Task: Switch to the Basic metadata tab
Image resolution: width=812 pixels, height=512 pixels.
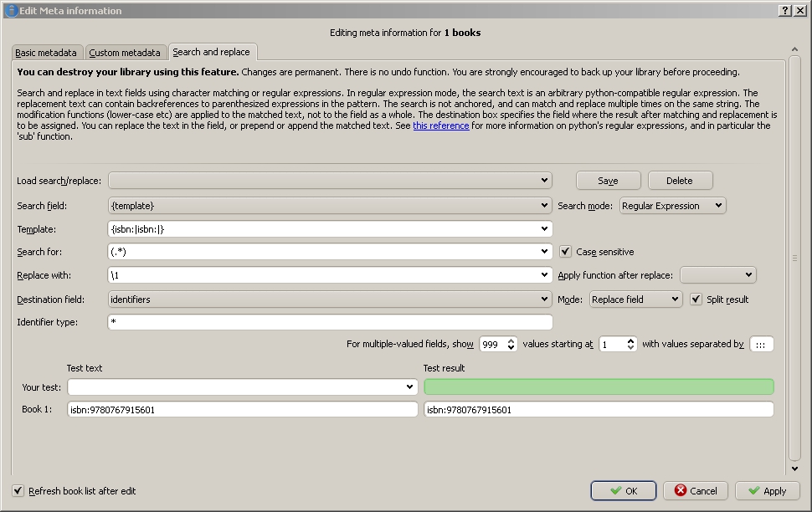Action: point(47,52)
